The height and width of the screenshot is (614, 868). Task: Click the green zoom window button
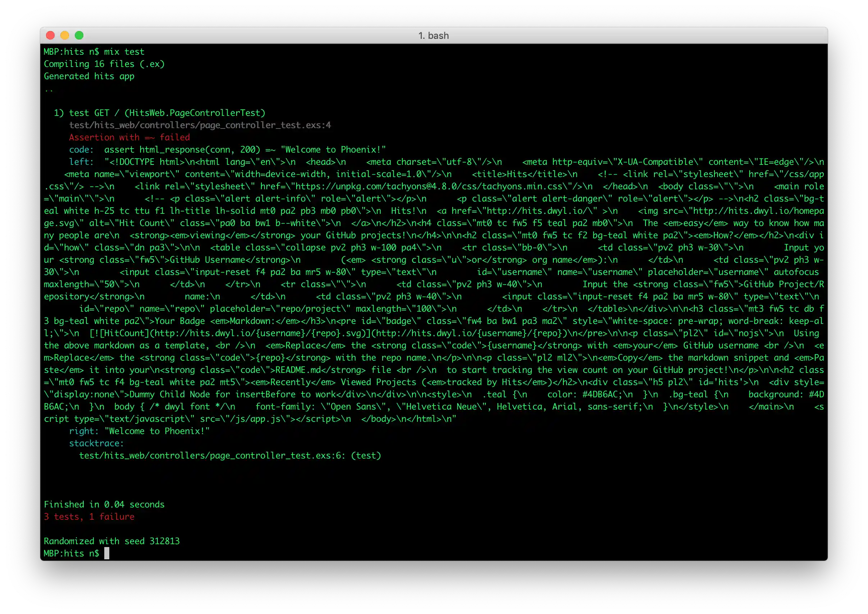point(79,36)
